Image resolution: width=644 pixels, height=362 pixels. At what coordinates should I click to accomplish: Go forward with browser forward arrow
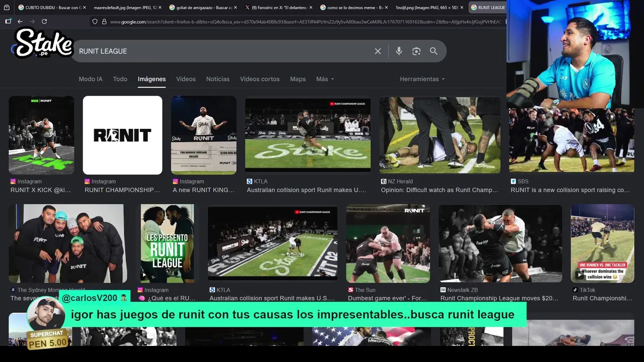point(32,22)
